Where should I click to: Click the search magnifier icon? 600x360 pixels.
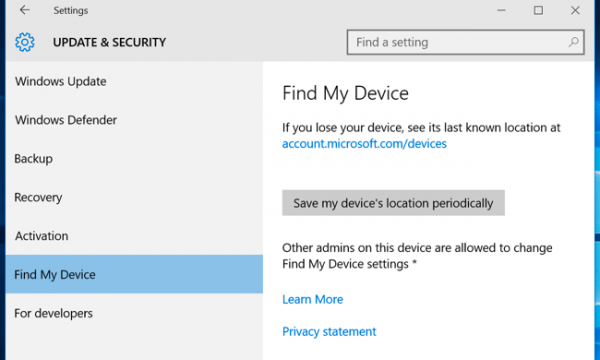[573, 42]
